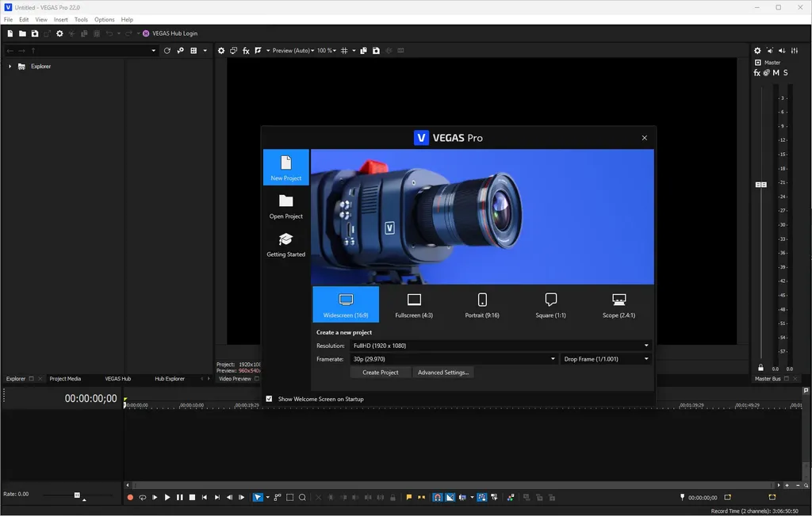Select Open Project in welcome sidebar
This screenshot has height=516, width=812.
click(x=285, y=207)
